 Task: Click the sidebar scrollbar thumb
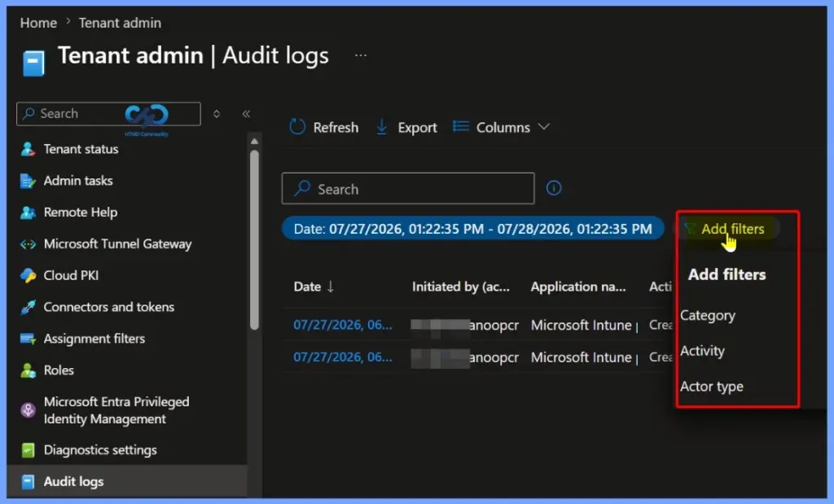[x=254, y=239]
